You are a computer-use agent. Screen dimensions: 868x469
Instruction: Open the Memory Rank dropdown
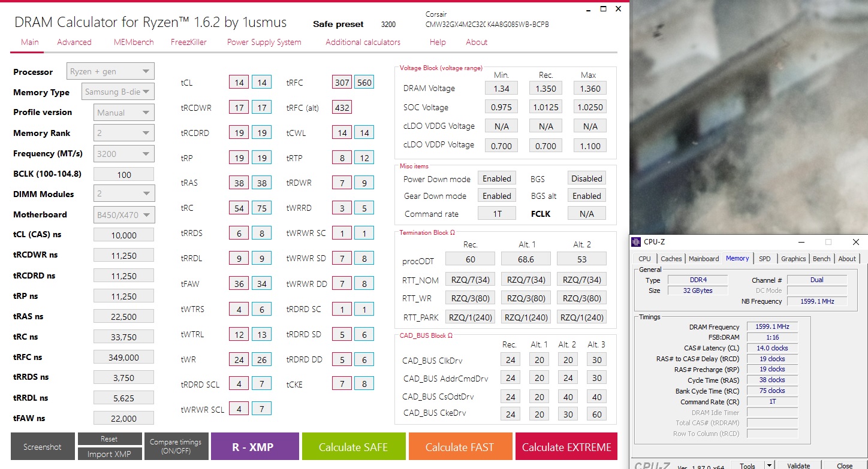[124, 133]
